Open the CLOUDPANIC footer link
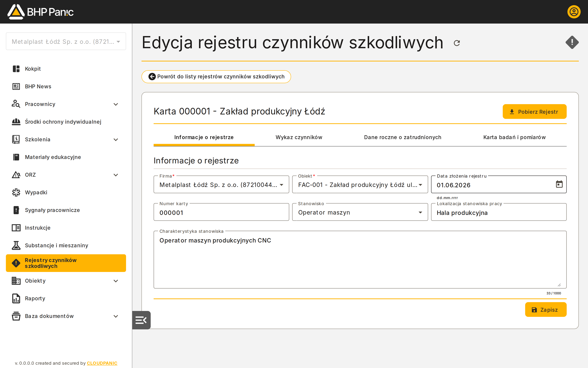 pyautogui.click(x=102, y=363)
